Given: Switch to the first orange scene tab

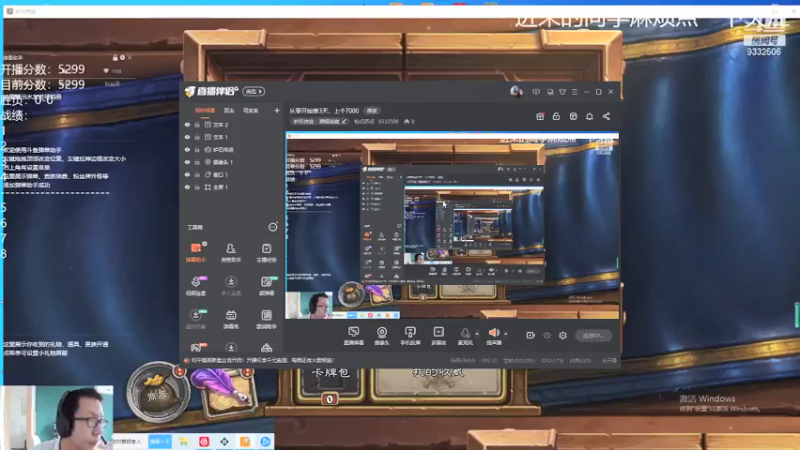Looking at the screenshot, I should [205, 111].
